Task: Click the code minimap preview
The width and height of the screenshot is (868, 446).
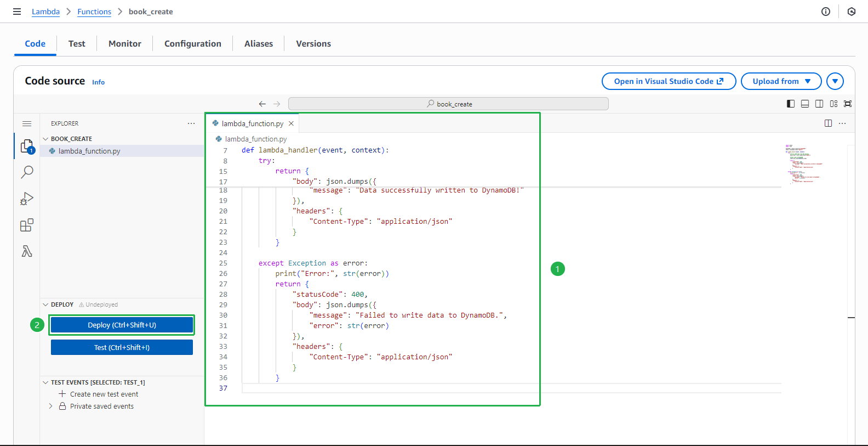Action: point(804,163)
